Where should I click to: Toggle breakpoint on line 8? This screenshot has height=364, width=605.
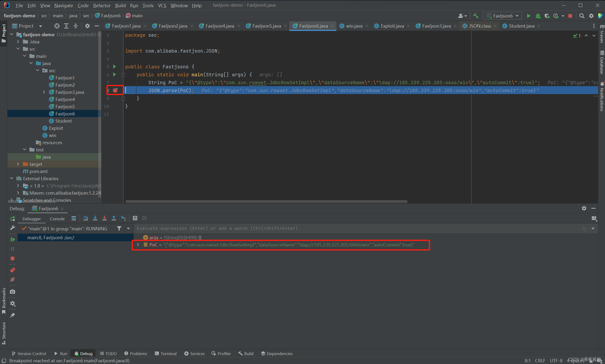[x=115, y=90]
